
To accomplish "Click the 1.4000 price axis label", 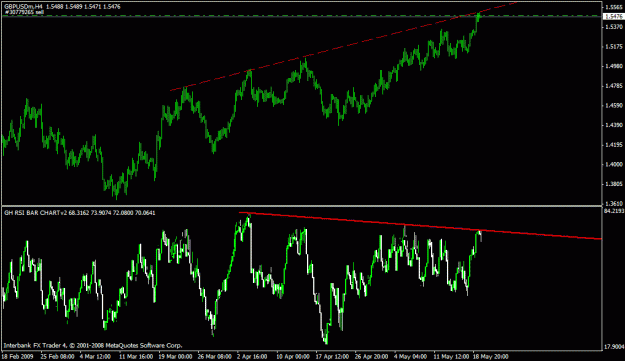I will point(614,164).
